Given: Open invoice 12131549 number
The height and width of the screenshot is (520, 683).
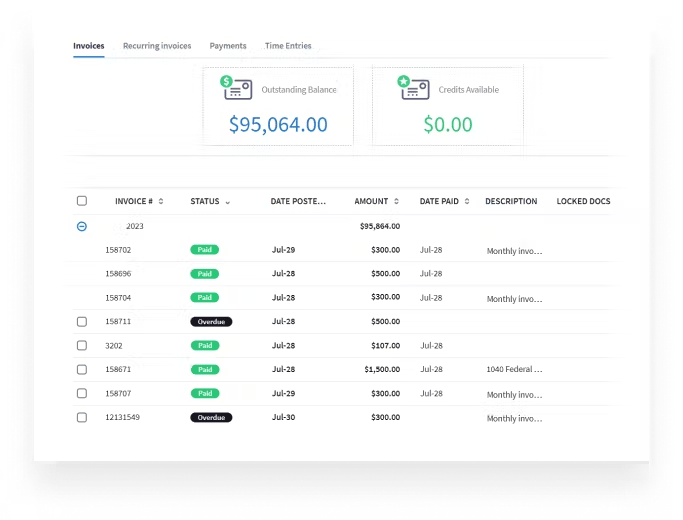Looking at the screenshot, I should 122,417.
